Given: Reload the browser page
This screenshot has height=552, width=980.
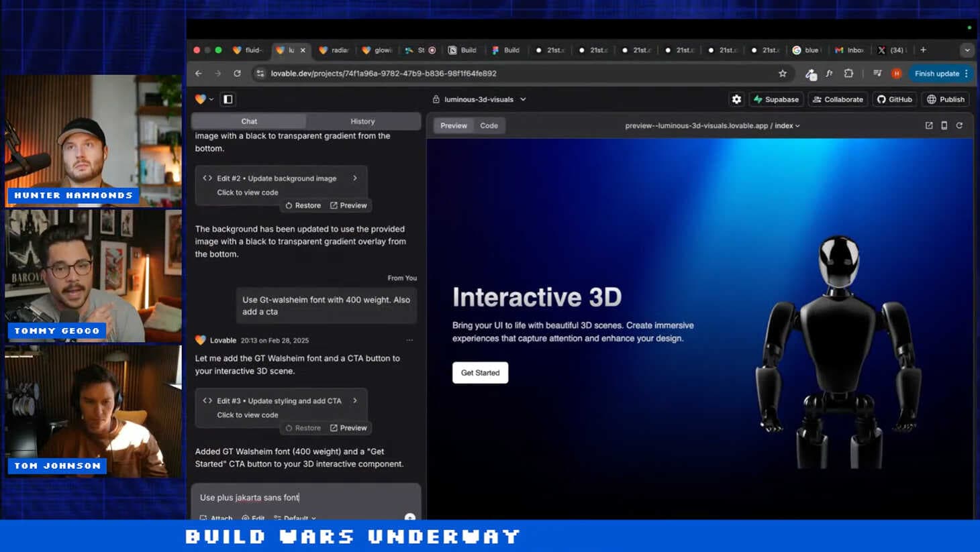Looking at the screenshot, I should click(237, 74).
